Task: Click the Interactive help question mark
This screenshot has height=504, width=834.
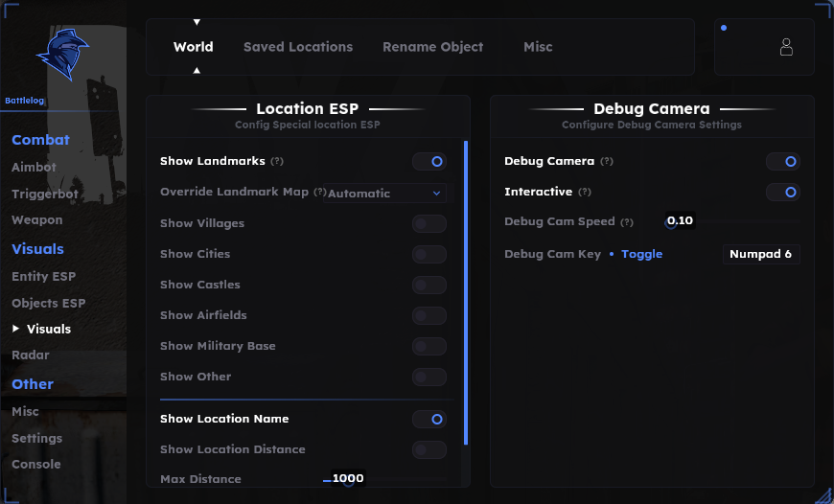Action: (585, 192)
